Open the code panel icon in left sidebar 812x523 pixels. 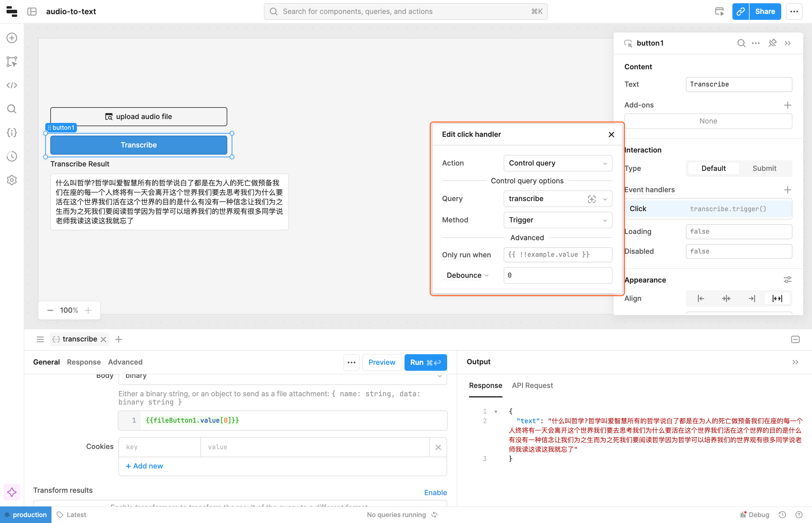[x=12, y=85]
